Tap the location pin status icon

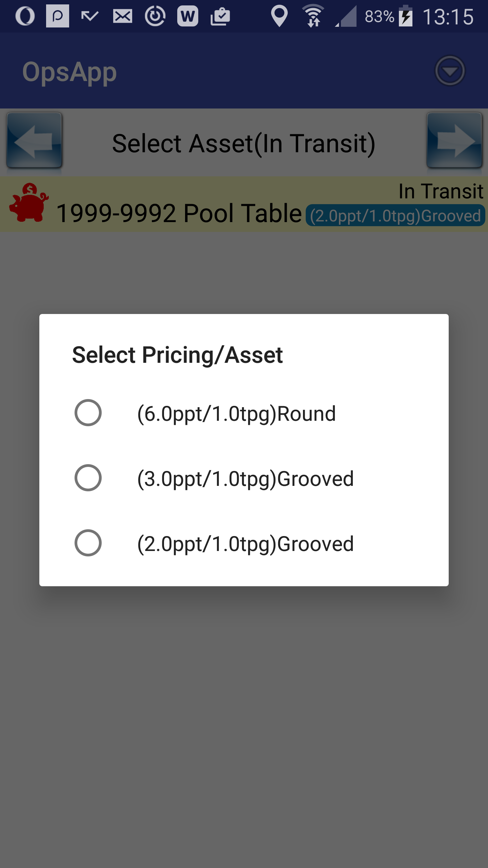pyautogui.click(x=279, y=16)
